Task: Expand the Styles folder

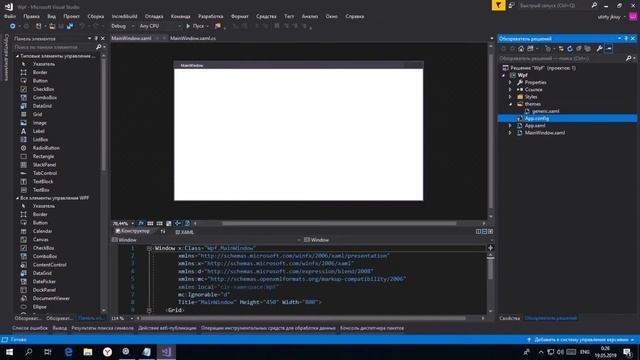Action: 510,97
